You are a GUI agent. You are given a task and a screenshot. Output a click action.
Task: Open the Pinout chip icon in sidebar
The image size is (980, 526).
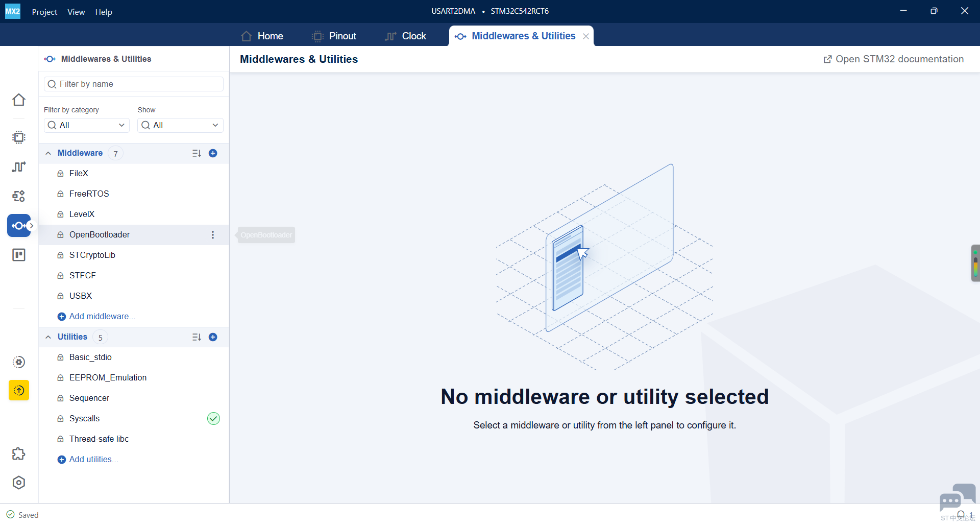click(19, 137)
